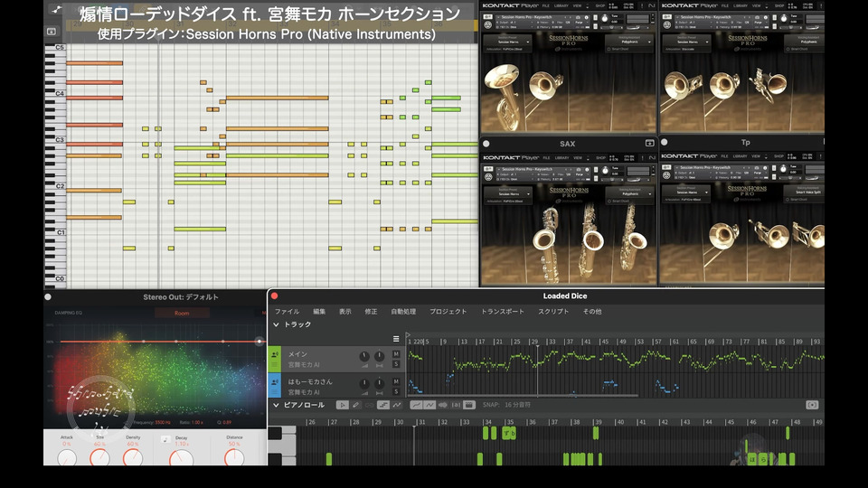Open the ファイル menu
The image size is (868, 488).
287,311
